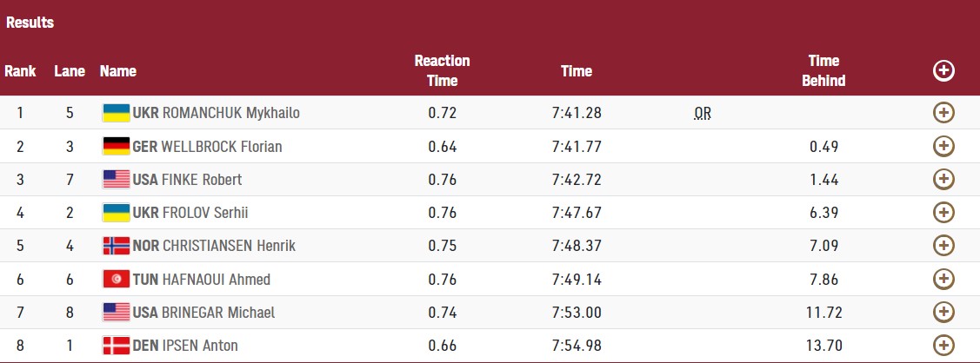Click the OR record abbreviation

click(x=703, y=113)
